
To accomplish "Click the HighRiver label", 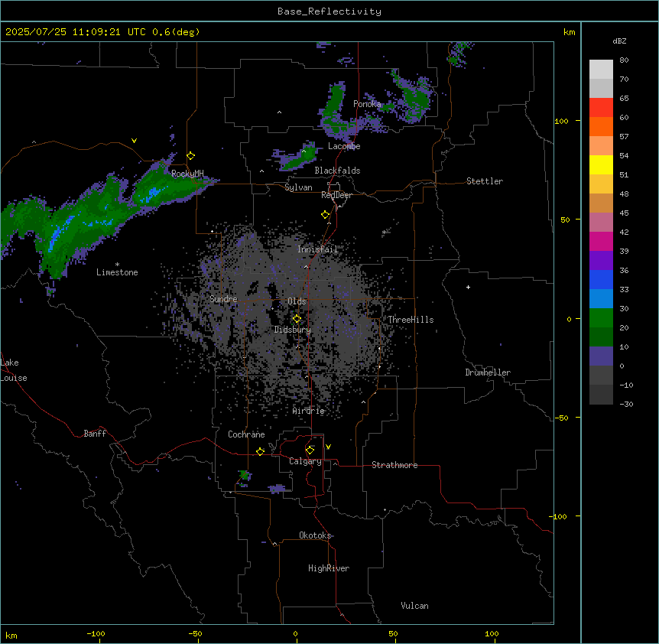I will click(x=329, y=568).
